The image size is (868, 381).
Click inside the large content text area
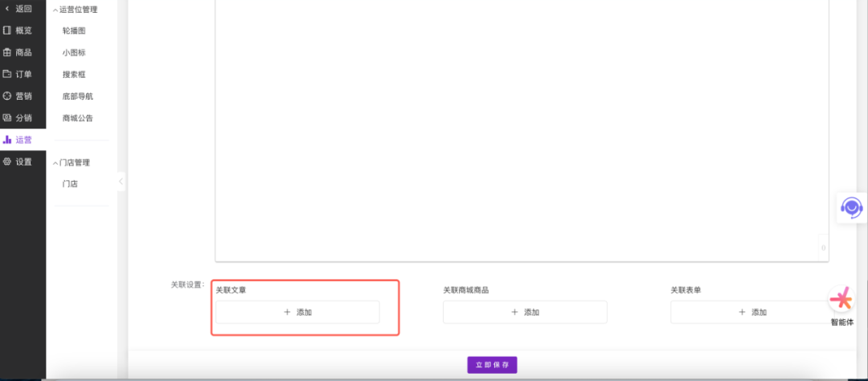[x=521, y=129]
